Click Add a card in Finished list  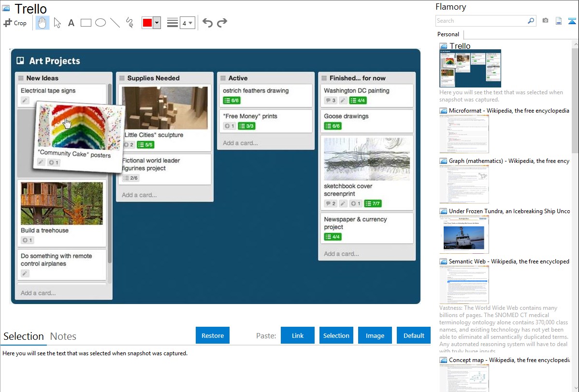(x=341, y=254)
